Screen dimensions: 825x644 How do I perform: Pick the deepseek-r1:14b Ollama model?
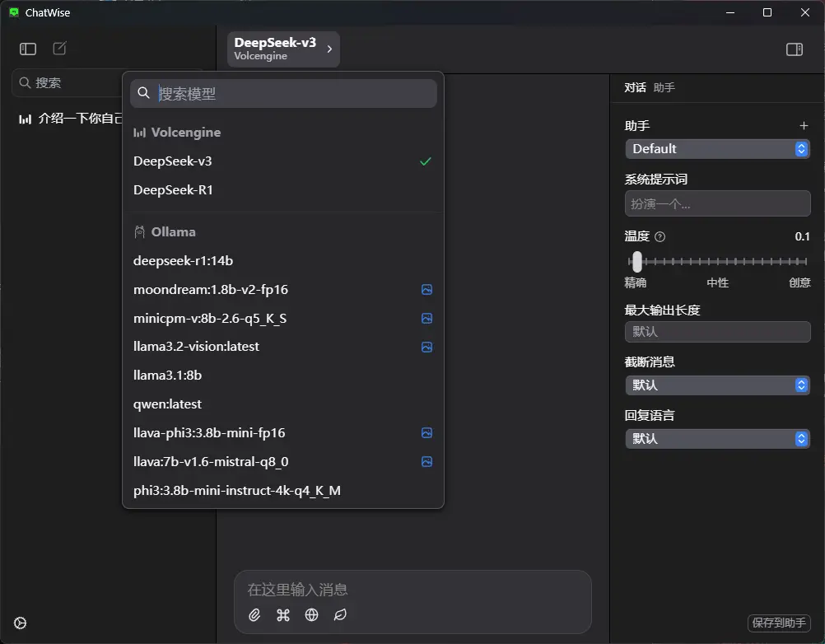click(x=183, y=261)
